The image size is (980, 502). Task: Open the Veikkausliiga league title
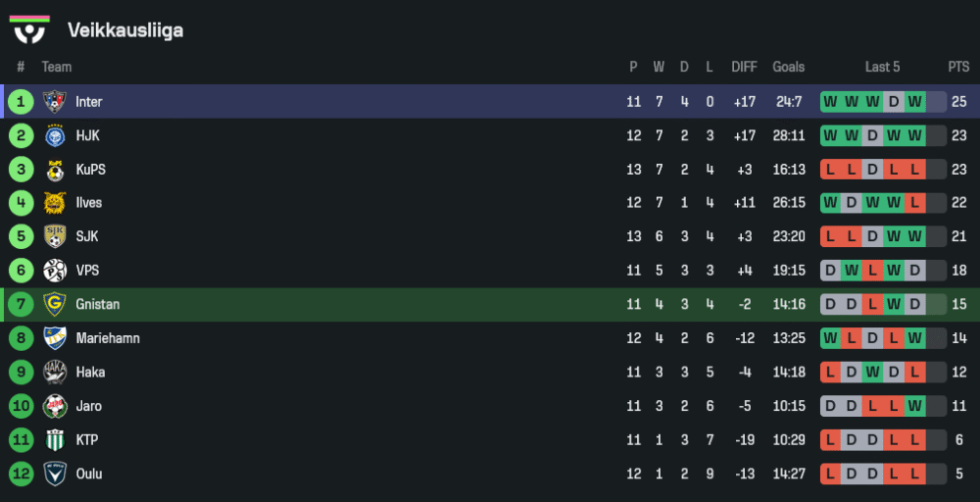[x=125, y=30]
